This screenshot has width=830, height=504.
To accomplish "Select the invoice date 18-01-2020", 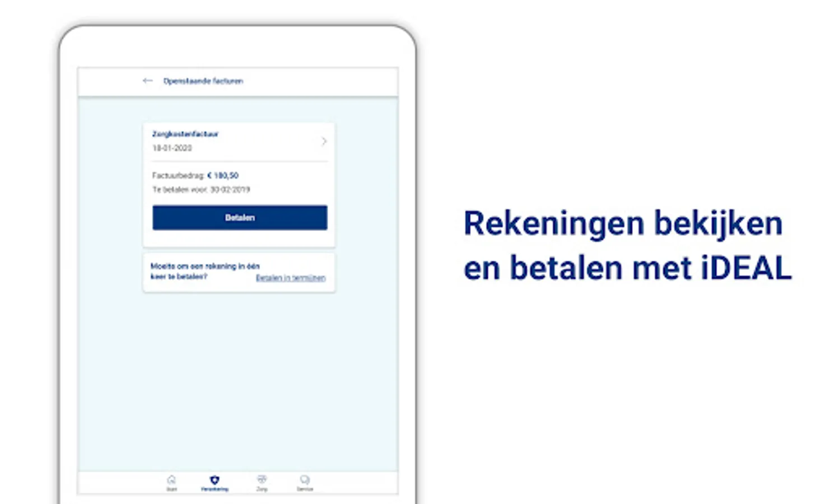I will click(x=172, y=148).
